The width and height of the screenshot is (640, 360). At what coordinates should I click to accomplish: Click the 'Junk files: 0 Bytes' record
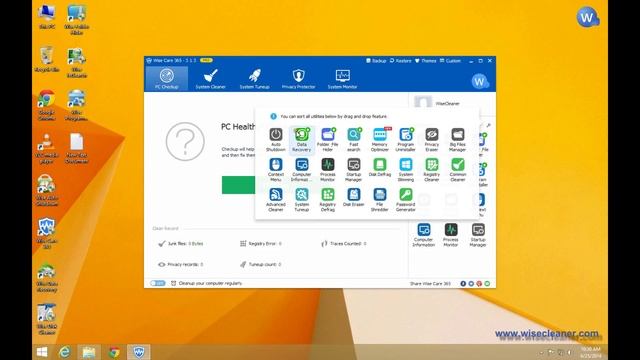pos(180,243)
